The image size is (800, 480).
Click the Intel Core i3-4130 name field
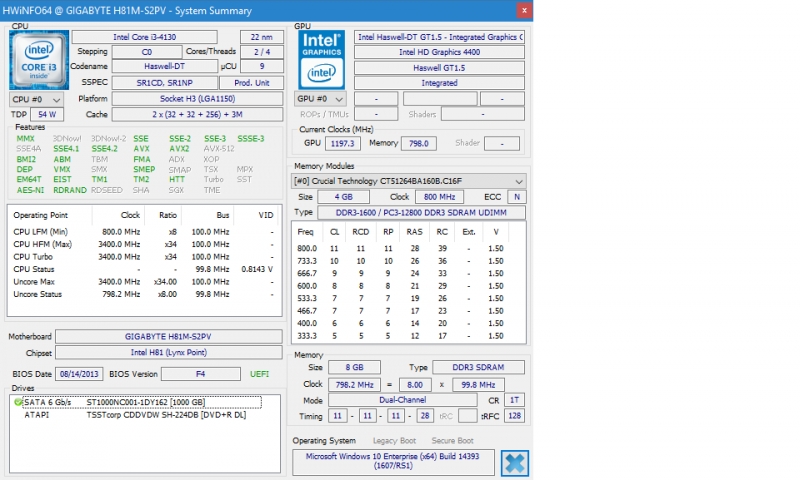pyautogui.click(x=145, y=37)
